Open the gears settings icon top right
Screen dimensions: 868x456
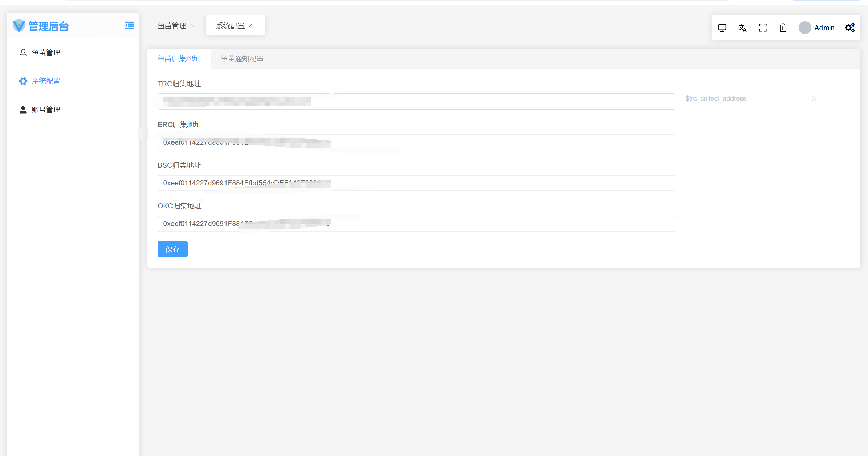850,28
